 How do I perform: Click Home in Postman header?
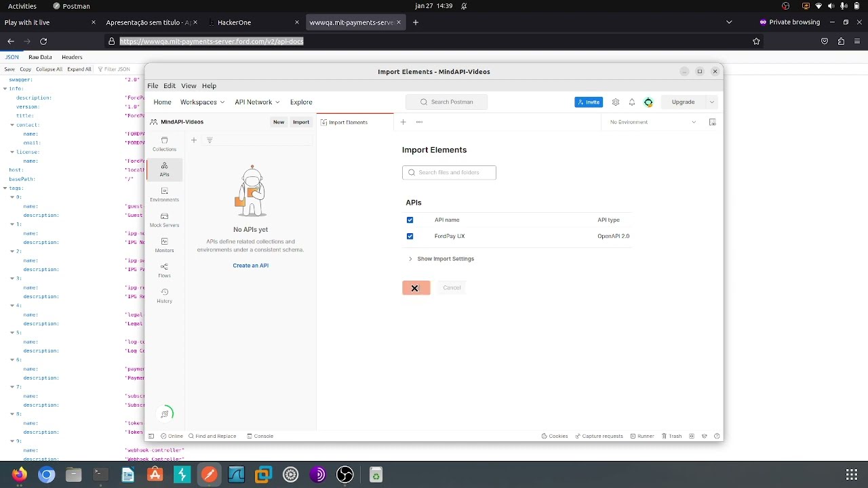tap(162, 102)
